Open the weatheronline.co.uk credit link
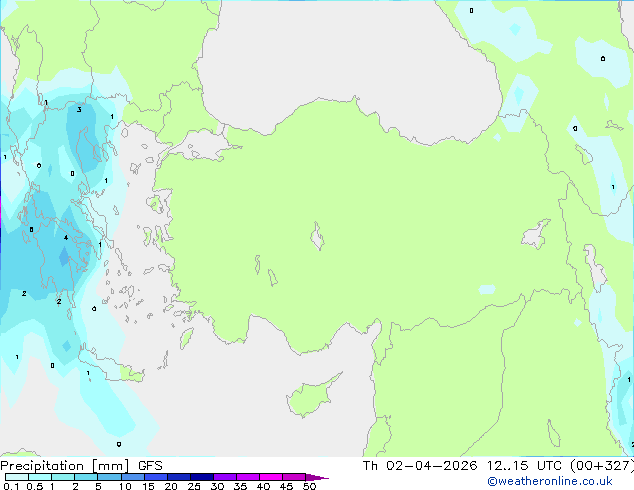This screenshot has height=490, width=634. click(x=550, y=481)
